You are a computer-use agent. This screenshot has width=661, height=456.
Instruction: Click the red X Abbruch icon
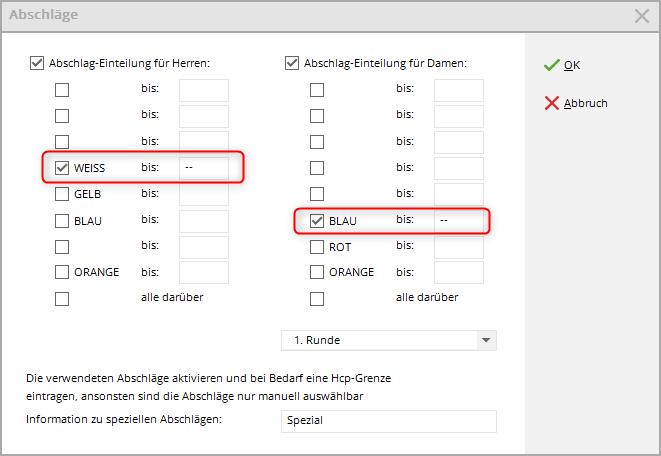tap(550, 103)
